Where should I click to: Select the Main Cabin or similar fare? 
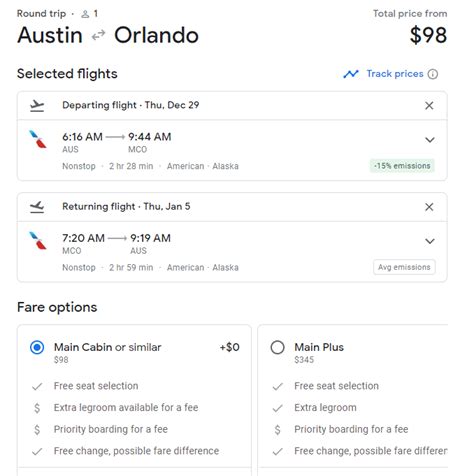click(37, 347)
